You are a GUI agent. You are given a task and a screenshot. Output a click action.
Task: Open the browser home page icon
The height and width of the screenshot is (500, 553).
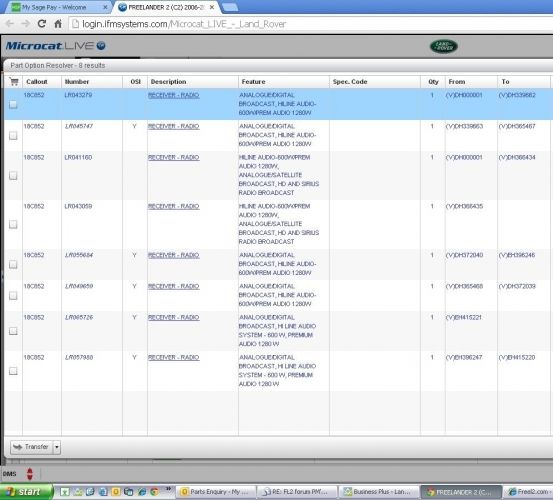tap(58, 24)
